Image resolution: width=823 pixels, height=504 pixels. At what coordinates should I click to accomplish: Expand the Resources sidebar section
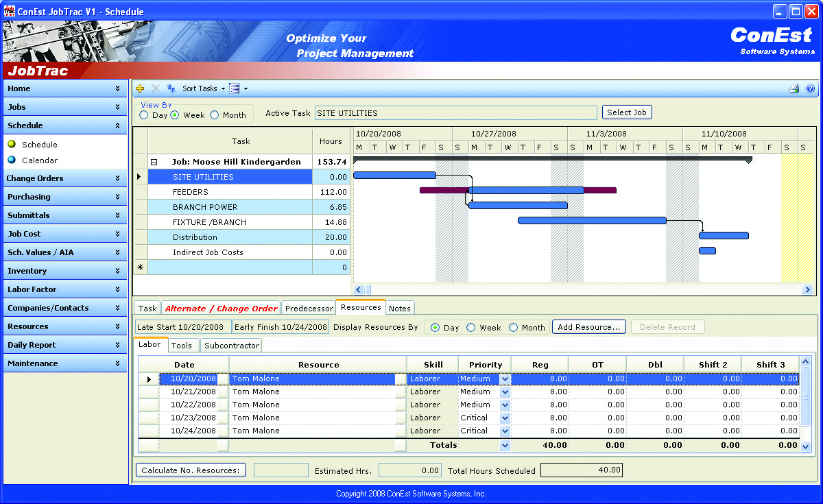point(65,326)
